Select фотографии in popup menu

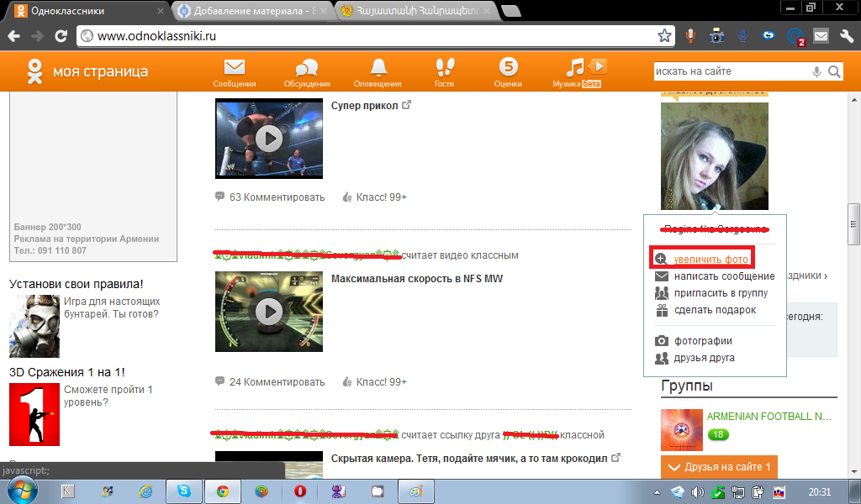(x=703, y=340)
